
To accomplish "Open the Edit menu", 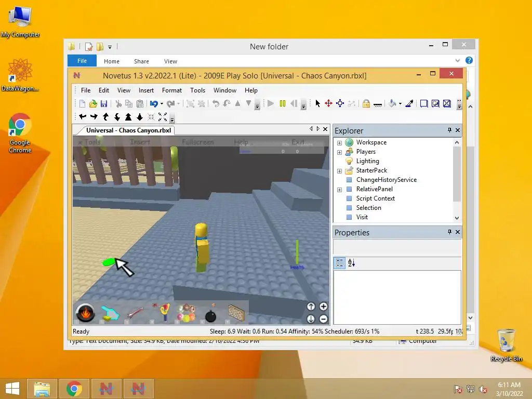I will click(104, 90).
